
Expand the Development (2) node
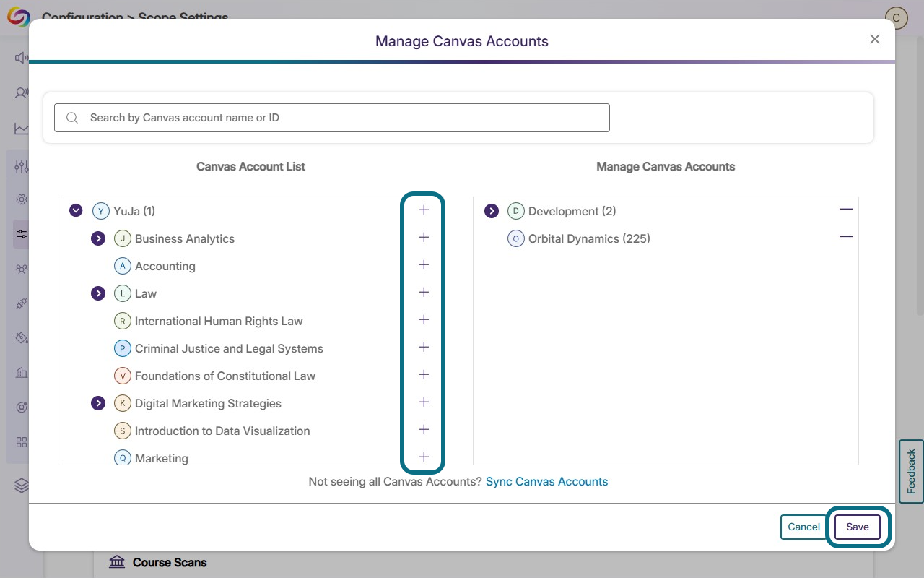[492, 211]
